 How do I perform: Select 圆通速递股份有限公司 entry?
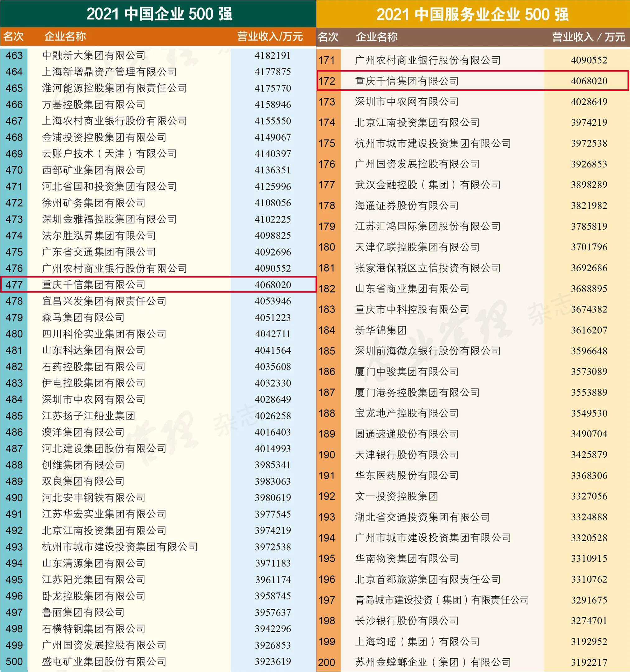(x=407, y=434)
